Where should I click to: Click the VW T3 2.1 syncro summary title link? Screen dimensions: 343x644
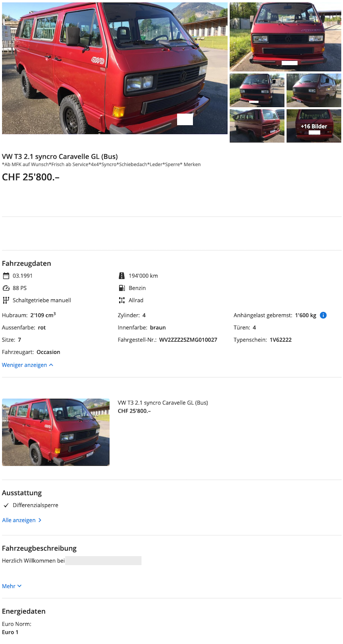[162, 403]
